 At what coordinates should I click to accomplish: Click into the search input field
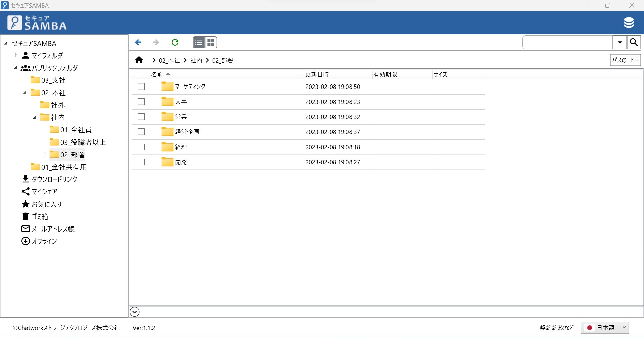pos(568,42)
